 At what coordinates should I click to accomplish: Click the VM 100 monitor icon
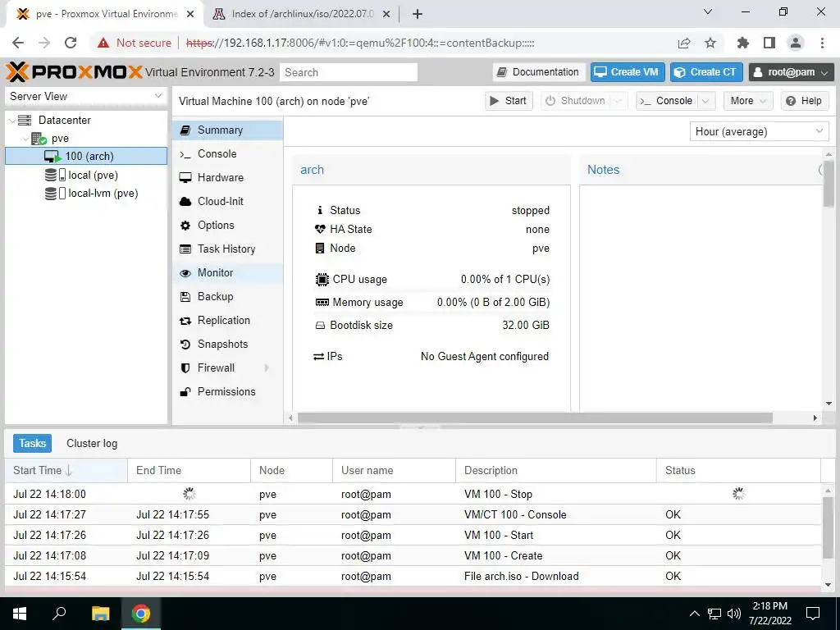[52, 157]
